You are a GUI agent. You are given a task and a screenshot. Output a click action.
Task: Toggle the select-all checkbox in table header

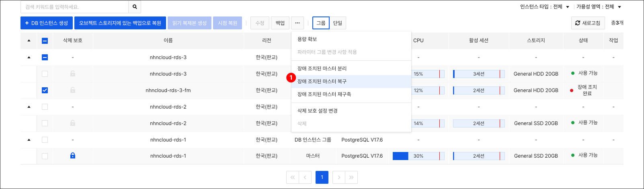pos(45,41)
